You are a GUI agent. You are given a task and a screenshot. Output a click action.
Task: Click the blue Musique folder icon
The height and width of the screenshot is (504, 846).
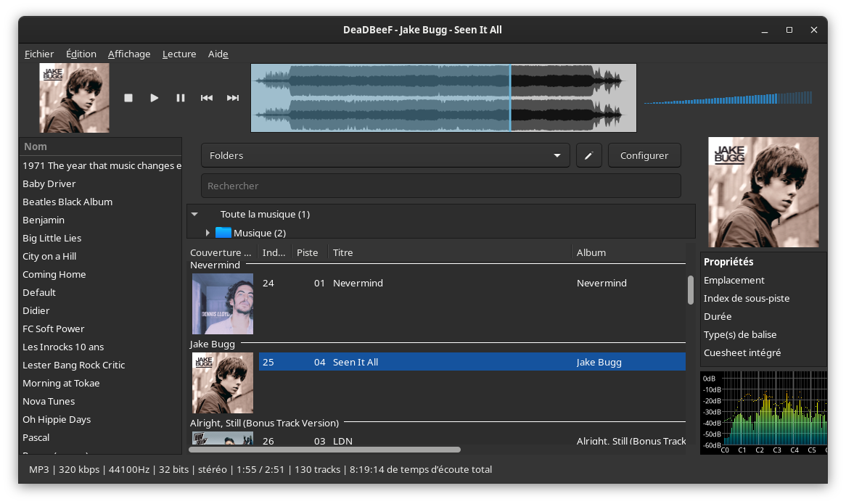[223, 233]
